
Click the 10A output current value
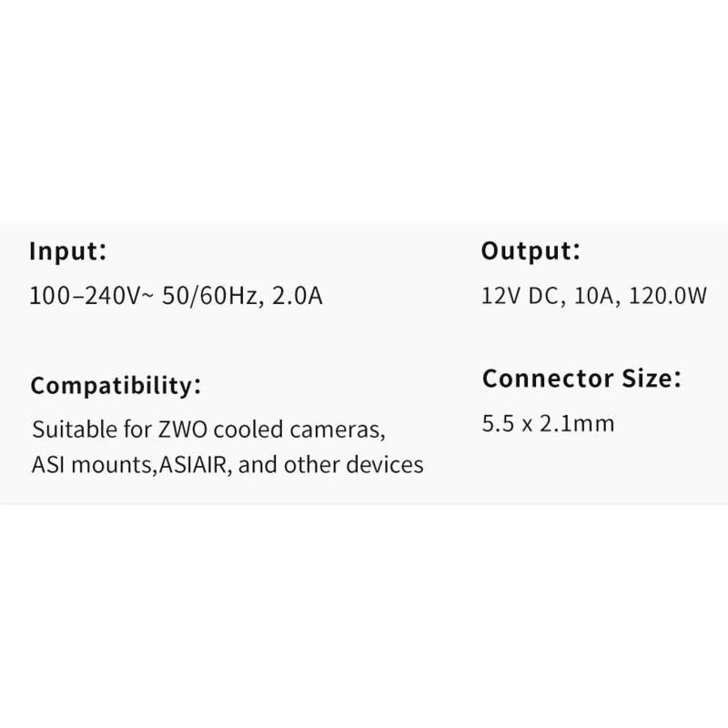coord(593,296)
